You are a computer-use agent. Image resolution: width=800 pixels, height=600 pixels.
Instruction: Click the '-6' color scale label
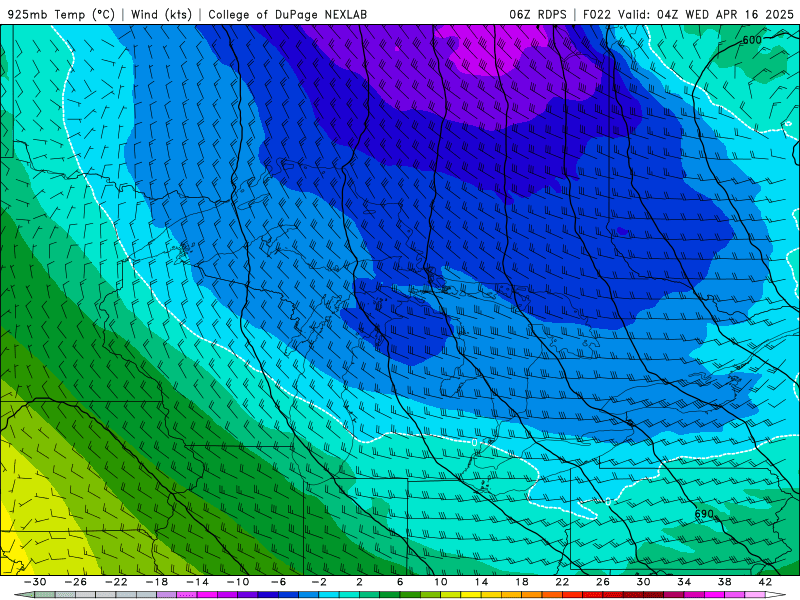coord(279,582)
